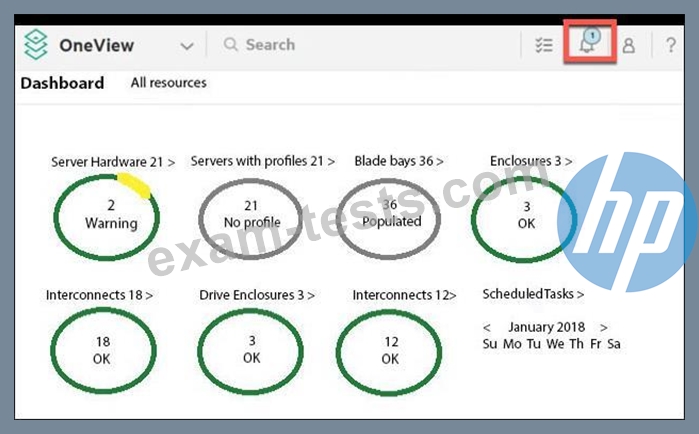This screenshot has width=699, height=434.
Task: Click the notification count badge 1
Action: point(592,35)
